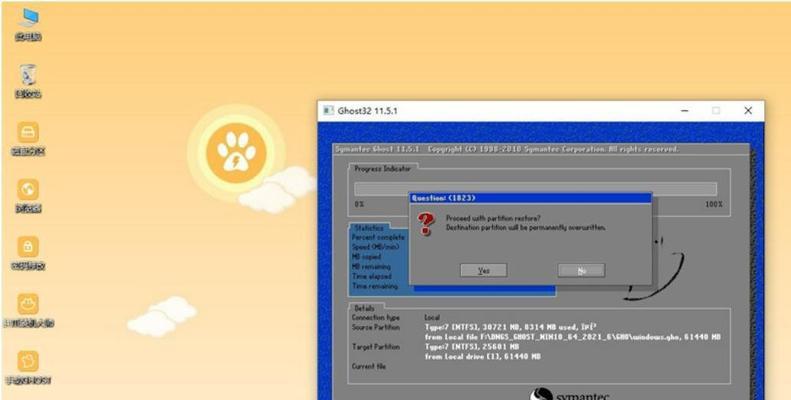The image size is (791, 400).
Task: Click the 'Current file' label
Action: (369, 367)
